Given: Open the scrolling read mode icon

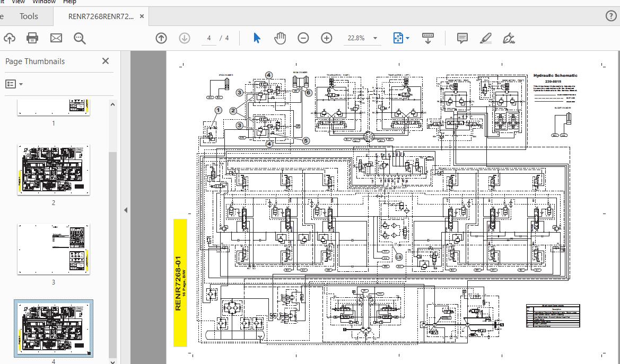Looking at the screenshot, I should (428, 38).
